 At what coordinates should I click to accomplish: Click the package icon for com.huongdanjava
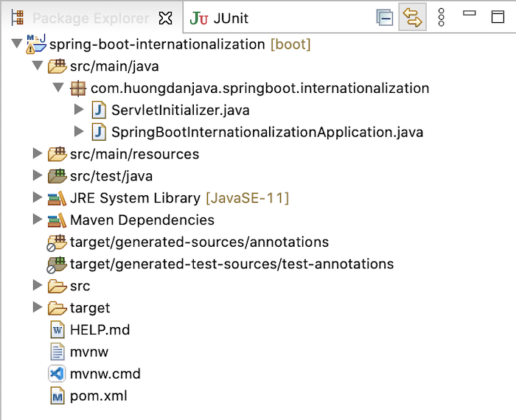pos(78,89)
